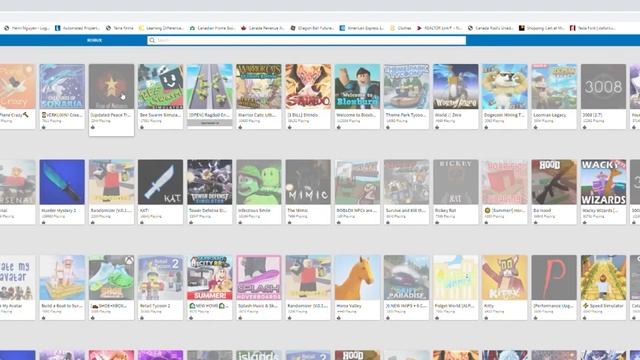Open Infectious Smile game thumbnail
The width and height of the screenshot is (640, 360).
[x=259, y=182]
